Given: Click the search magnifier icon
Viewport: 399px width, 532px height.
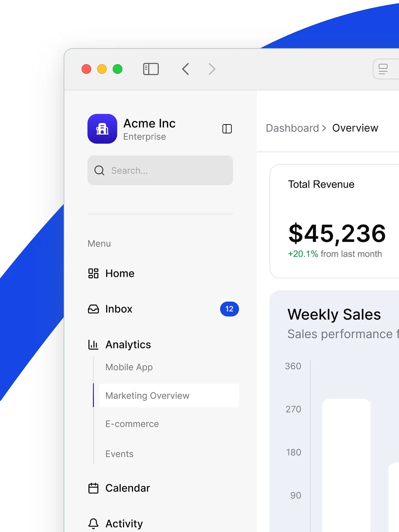Looking at the screenshot, I should [x=99, y=170].
